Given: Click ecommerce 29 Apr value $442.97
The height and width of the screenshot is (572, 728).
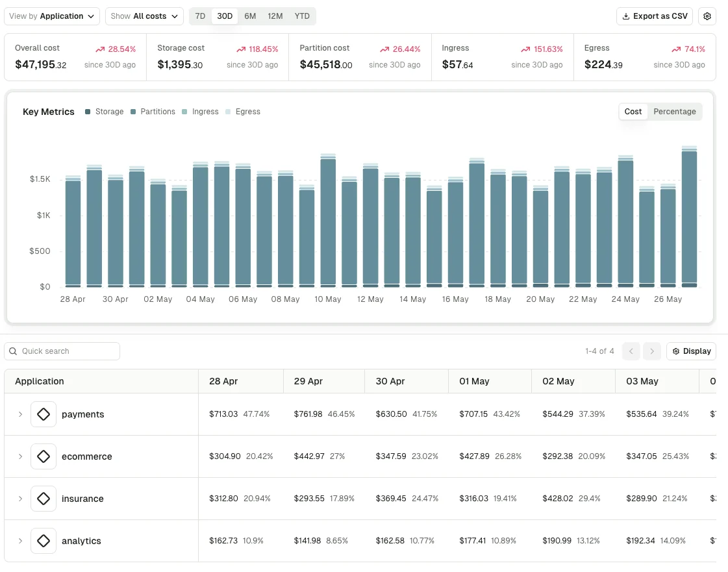Looking at the screenshot, I should pos(309,456).
